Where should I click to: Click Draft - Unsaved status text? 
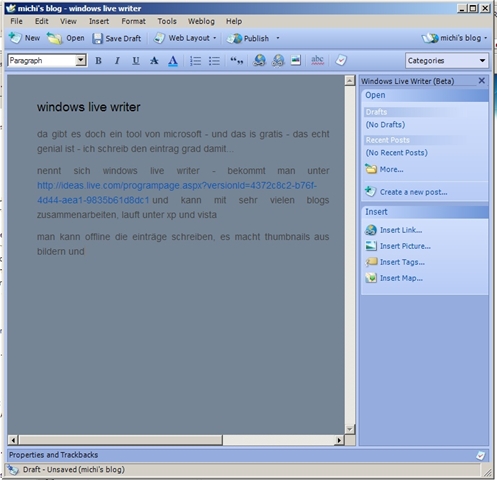pos(74,470)
